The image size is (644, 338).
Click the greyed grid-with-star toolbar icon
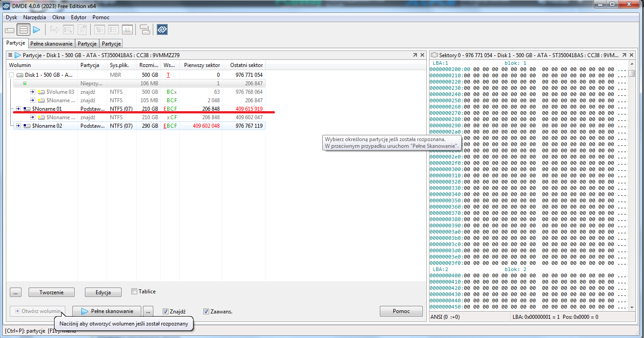[x=82, y=30]
